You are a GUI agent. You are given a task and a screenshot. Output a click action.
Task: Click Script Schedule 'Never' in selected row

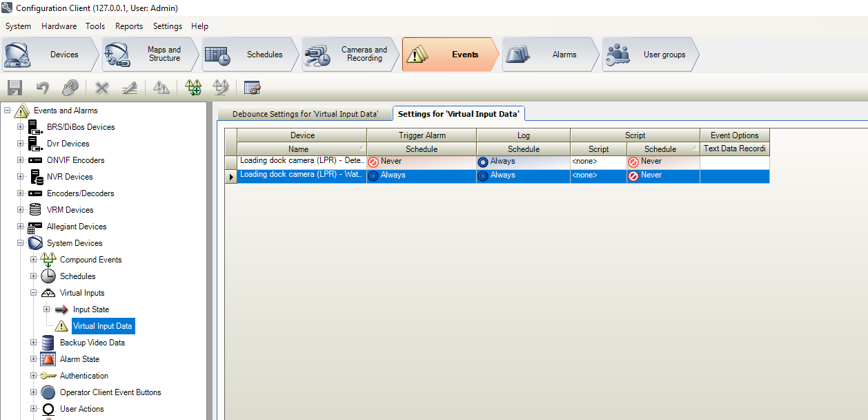coord(664,175)
